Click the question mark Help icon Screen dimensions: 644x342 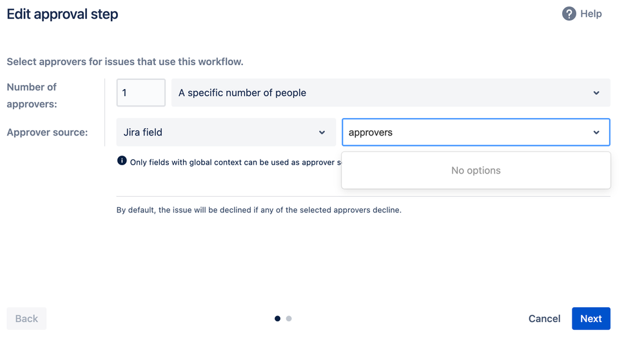tap(569, 14)
